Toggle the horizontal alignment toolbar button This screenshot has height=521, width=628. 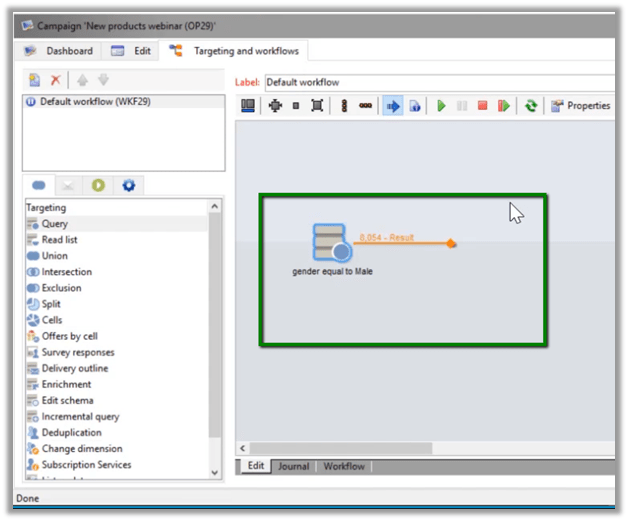point(366,106)
